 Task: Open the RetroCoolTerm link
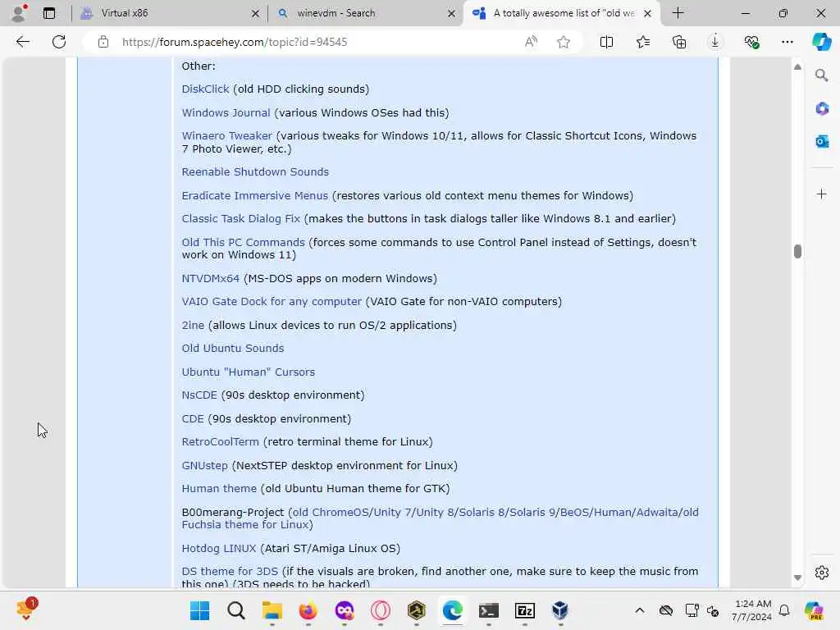click(x=220, y=442)
